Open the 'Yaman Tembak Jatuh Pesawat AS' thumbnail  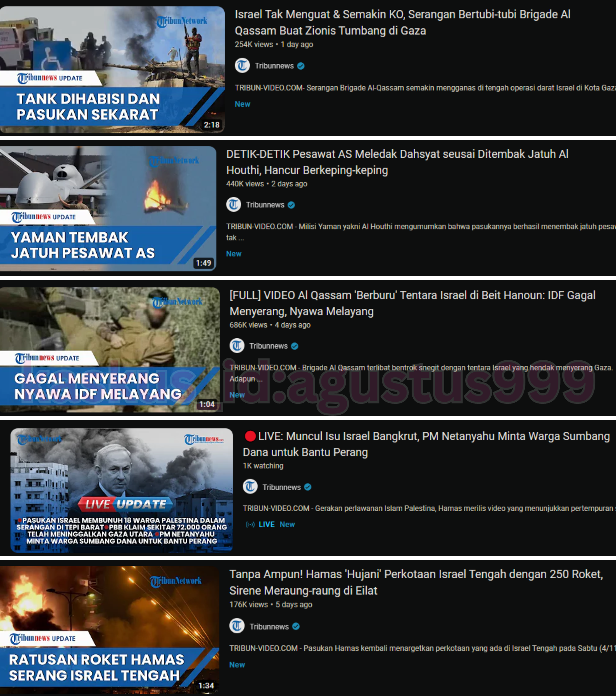(108, 208)
